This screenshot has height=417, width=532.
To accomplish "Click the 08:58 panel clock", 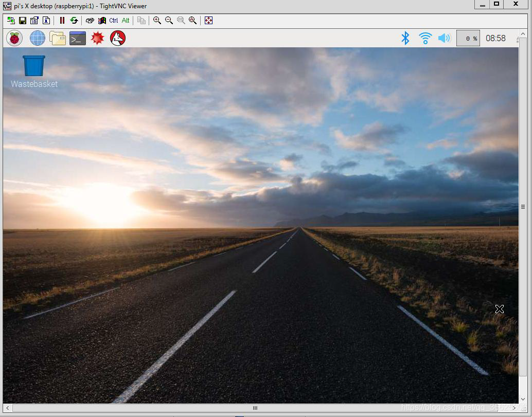I will (x=495, y=38).
